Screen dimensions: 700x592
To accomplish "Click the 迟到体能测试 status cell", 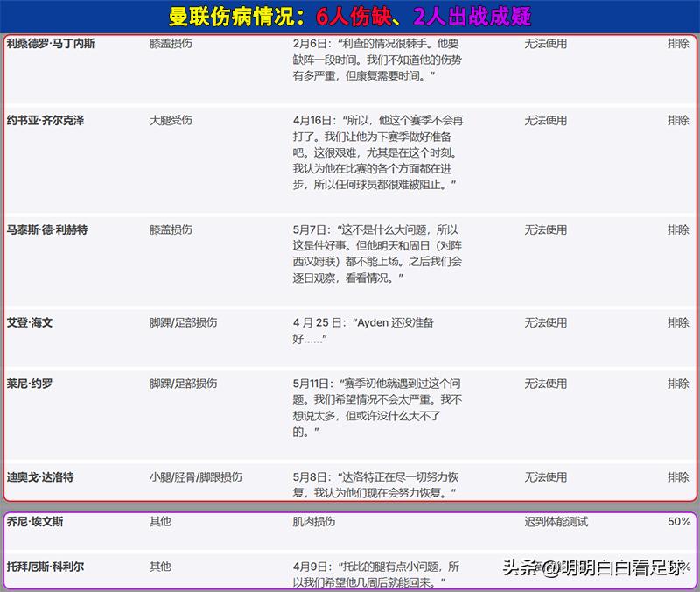I will (x=556, y=521).
